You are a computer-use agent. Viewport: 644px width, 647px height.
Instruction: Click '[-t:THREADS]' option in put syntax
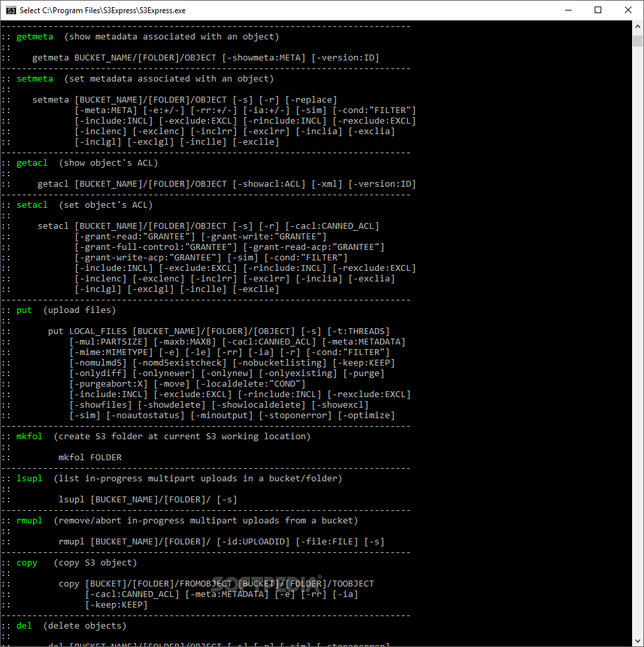(359, 331)
